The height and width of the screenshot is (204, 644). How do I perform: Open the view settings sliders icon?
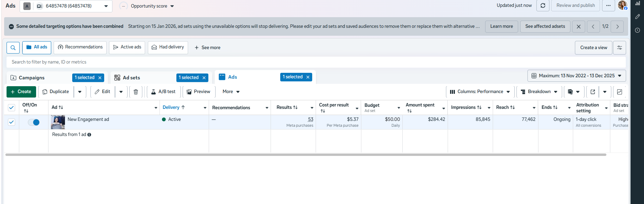[x=620, y=48]
